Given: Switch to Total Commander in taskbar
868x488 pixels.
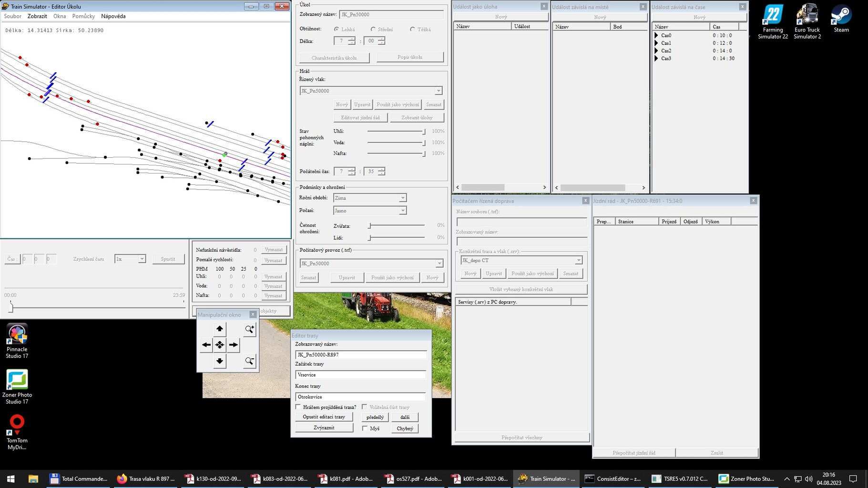Looking at the screenshot, I should click(x=79, y=478).
